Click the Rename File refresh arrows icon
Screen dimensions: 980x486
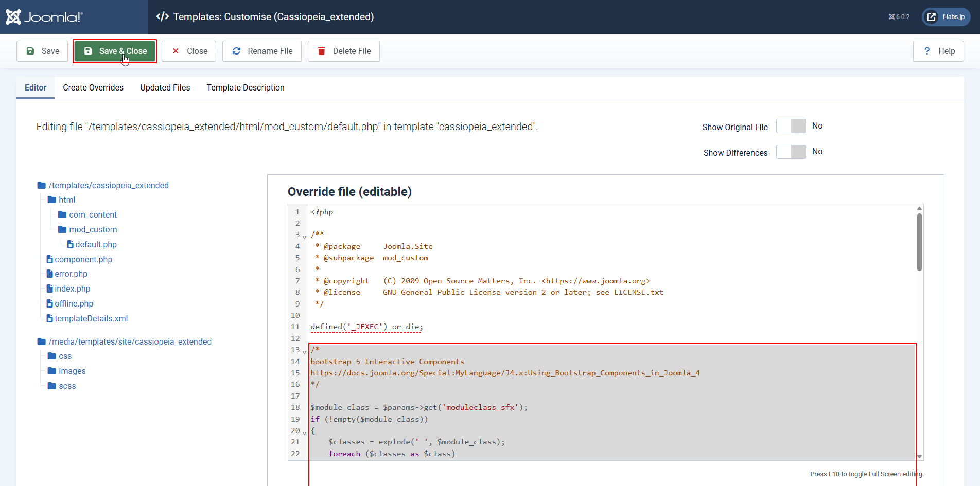pyautogui.click(x=237, y=51)
